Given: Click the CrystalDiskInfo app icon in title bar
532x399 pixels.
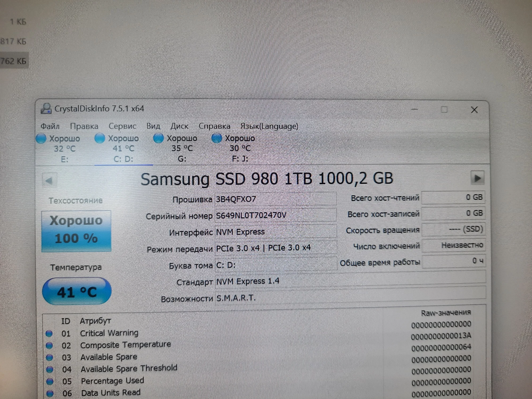Looking at the screenshot, I should (x=46, y=109).
